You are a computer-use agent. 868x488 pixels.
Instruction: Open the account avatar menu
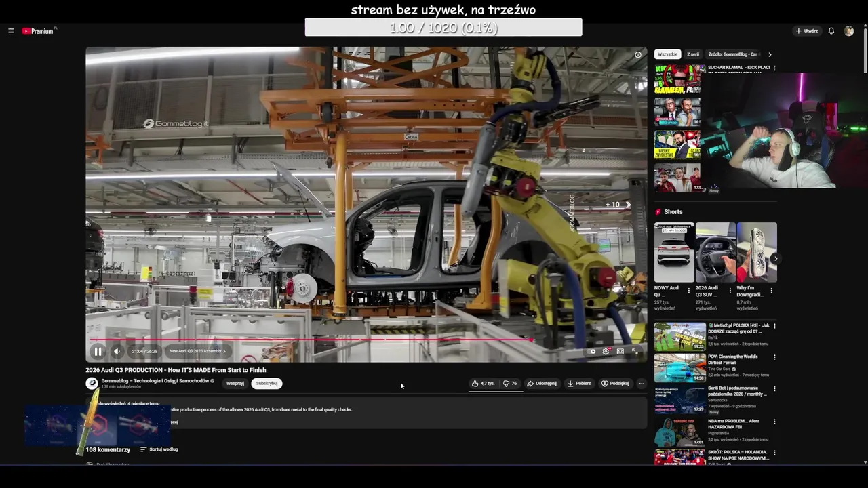pyautogui.click(x=849, y=31)
